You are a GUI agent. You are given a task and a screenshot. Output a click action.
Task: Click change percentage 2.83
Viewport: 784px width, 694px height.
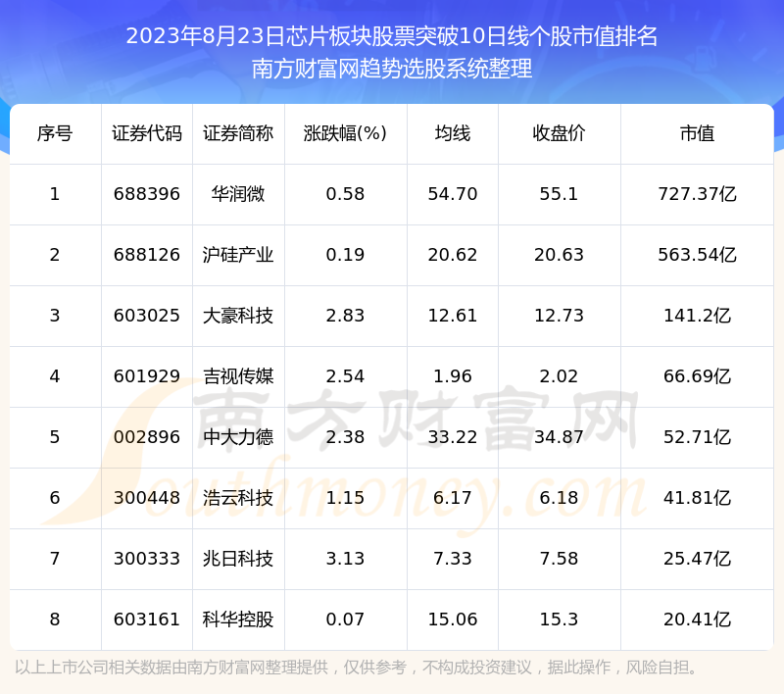click(345, 316)
